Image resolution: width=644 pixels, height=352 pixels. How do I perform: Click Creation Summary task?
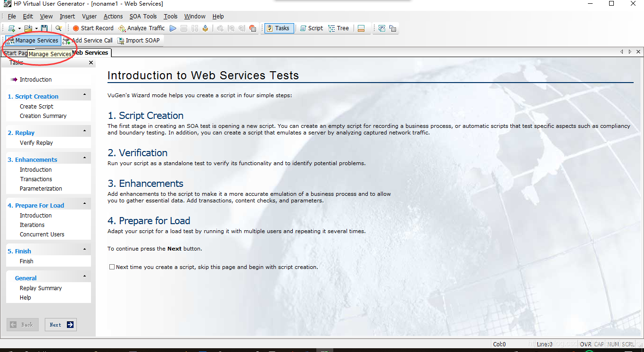43,116
